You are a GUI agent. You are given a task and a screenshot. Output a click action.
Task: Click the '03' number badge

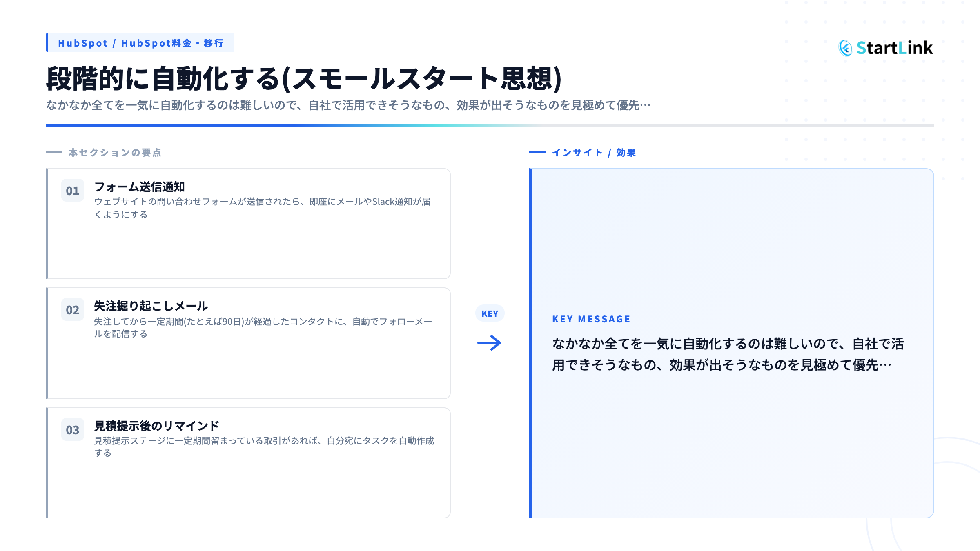(x=73, y=430)
